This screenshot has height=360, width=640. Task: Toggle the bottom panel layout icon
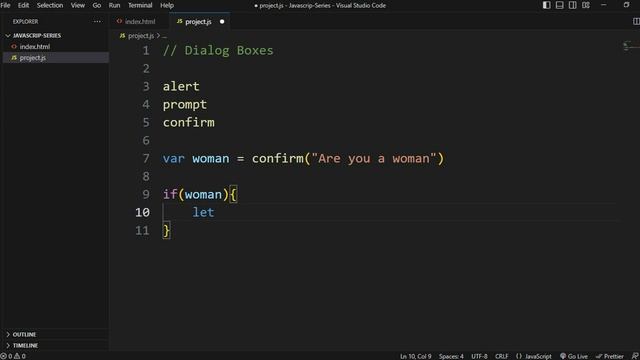[560, 5]
